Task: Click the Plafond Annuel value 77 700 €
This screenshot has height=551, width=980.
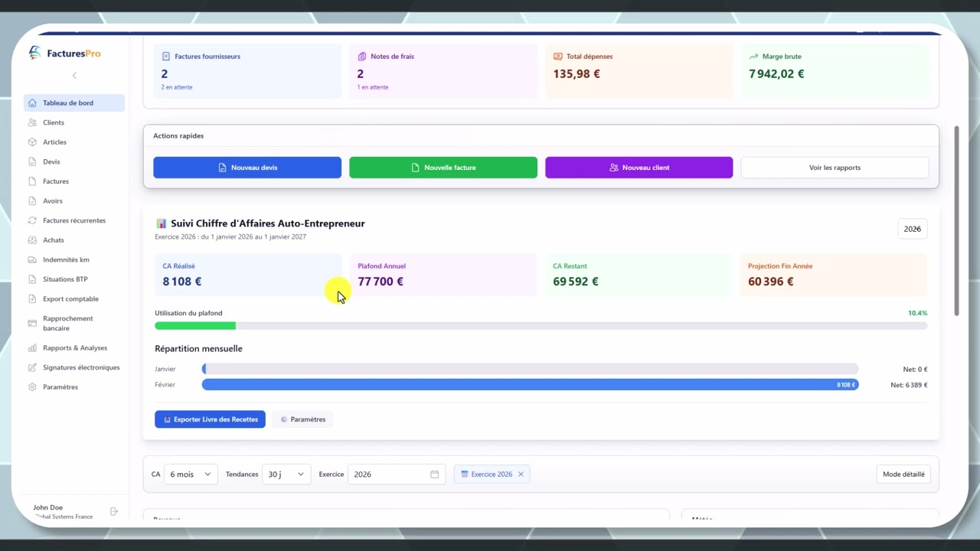Action: pos(381,282)
